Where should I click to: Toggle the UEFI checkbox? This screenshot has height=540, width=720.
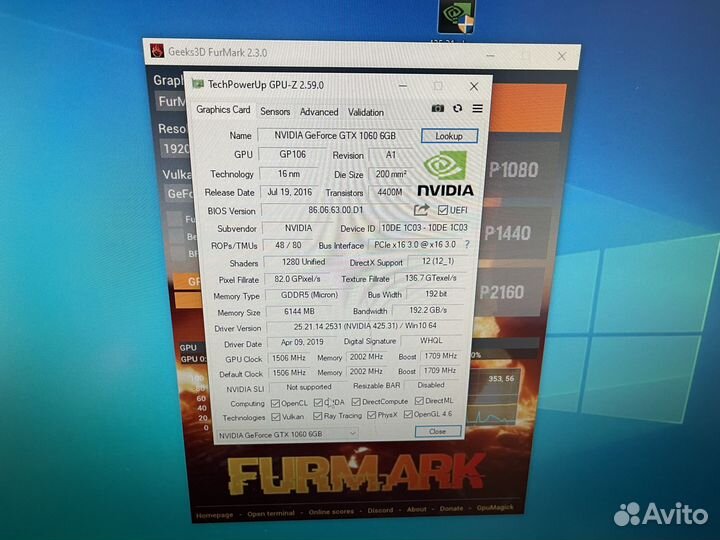tap(443, 209)
